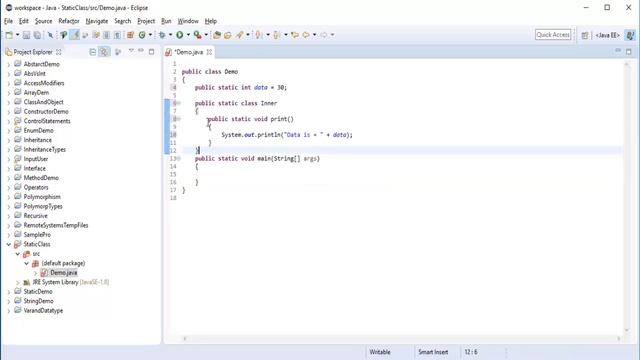Open the Window menu

point(188,21)
